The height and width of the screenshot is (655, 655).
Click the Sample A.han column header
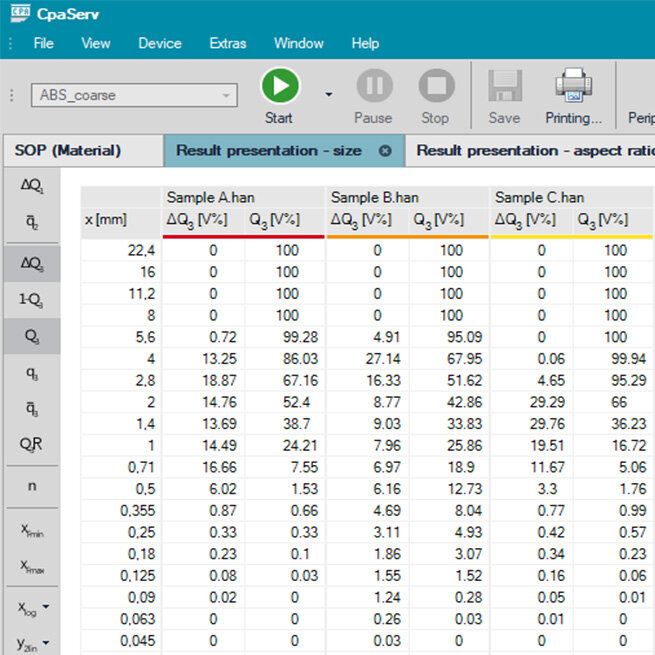(243, 197)
